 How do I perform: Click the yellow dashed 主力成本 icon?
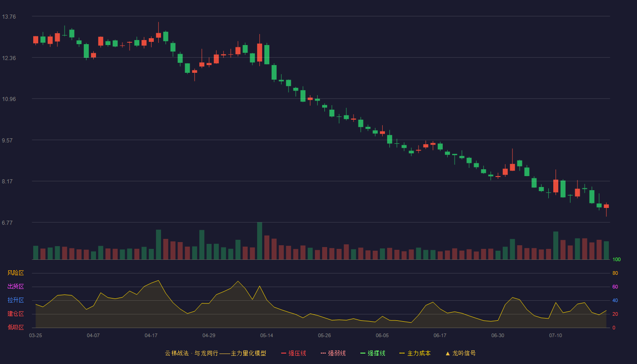pyautogui.click(x=402, y=353)
